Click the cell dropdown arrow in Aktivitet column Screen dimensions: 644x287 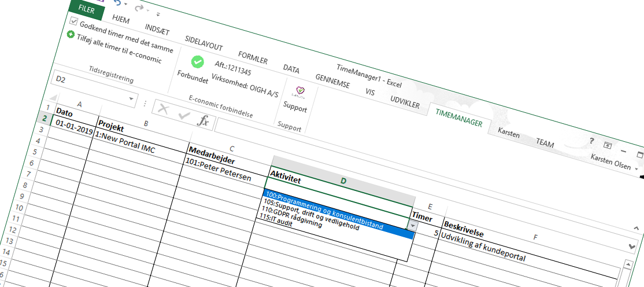[413, 226]
